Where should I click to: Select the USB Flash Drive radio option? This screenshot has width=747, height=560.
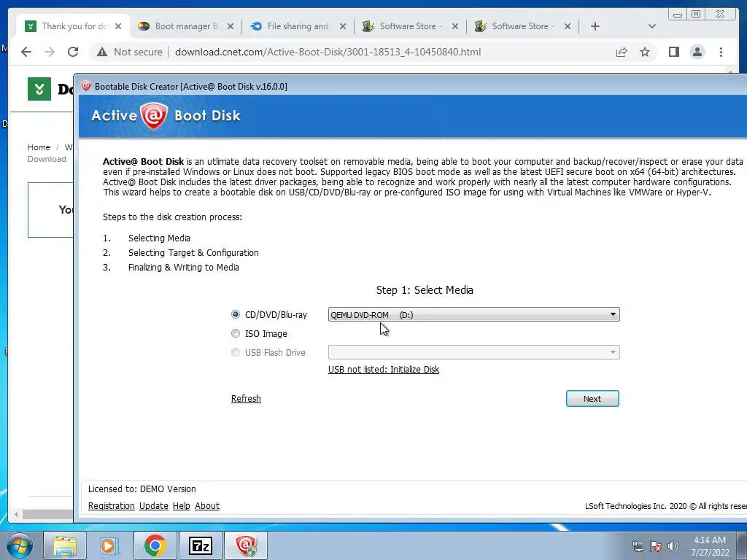click(x=236, y=352)
